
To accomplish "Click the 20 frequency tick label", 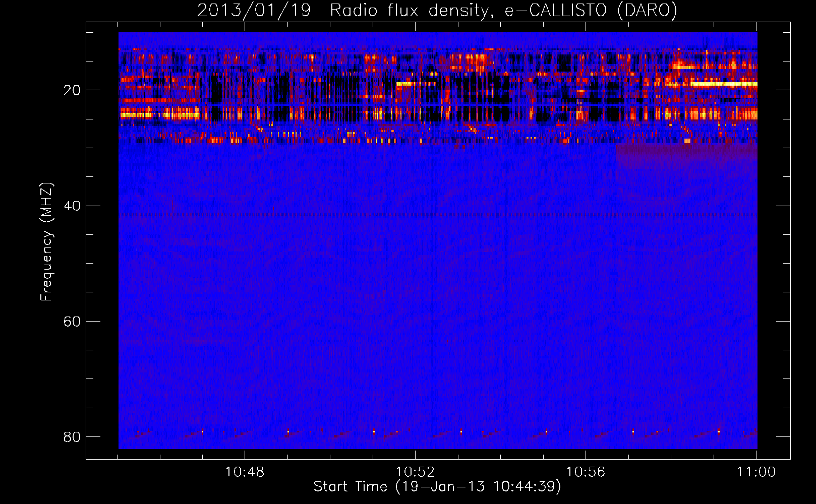I will pos(72,90).
